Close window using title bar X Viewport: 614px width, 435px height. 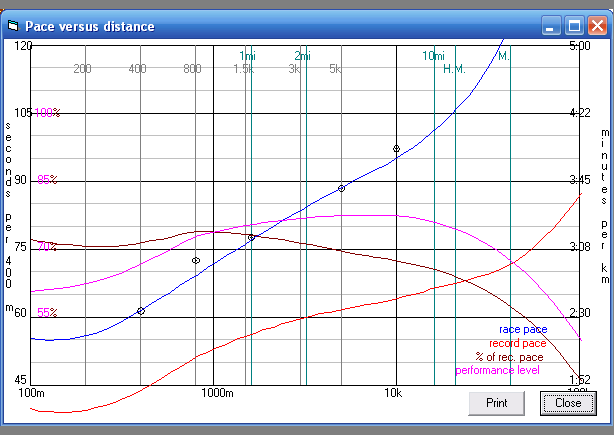[596, 26]
